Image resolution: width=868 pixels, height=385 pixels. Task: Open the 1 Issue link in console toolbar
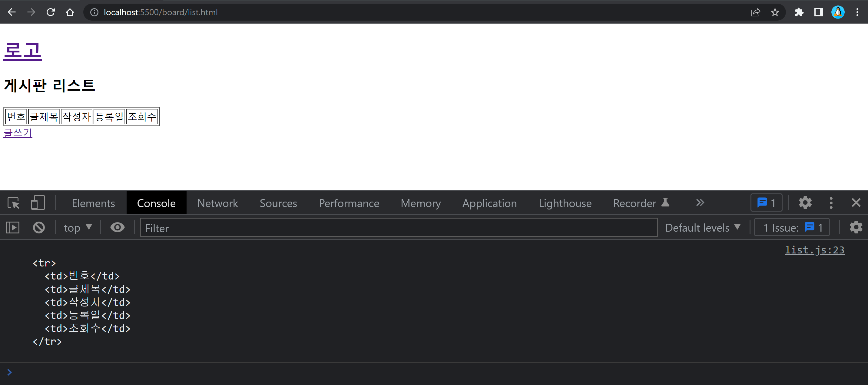[791, 228]
